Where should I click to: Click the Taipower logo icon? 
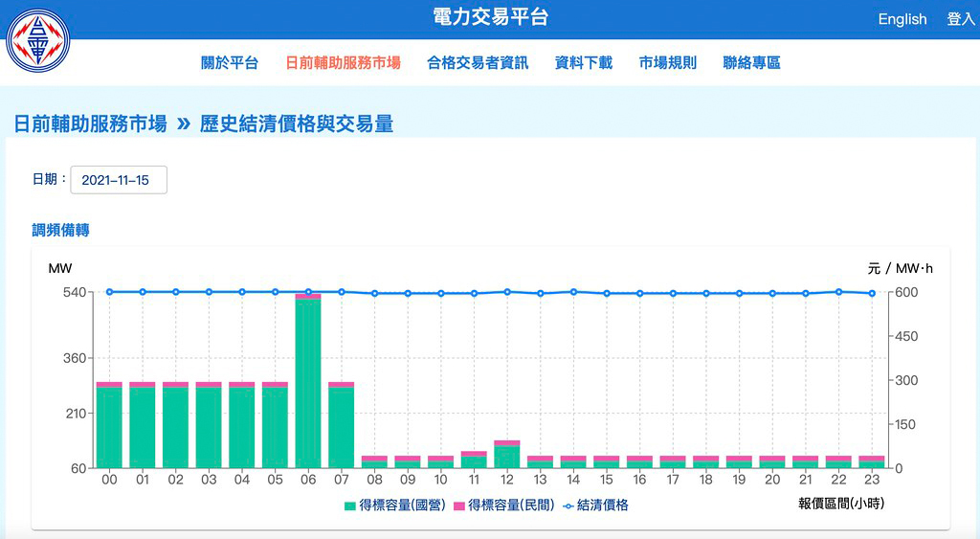point(38,42)
